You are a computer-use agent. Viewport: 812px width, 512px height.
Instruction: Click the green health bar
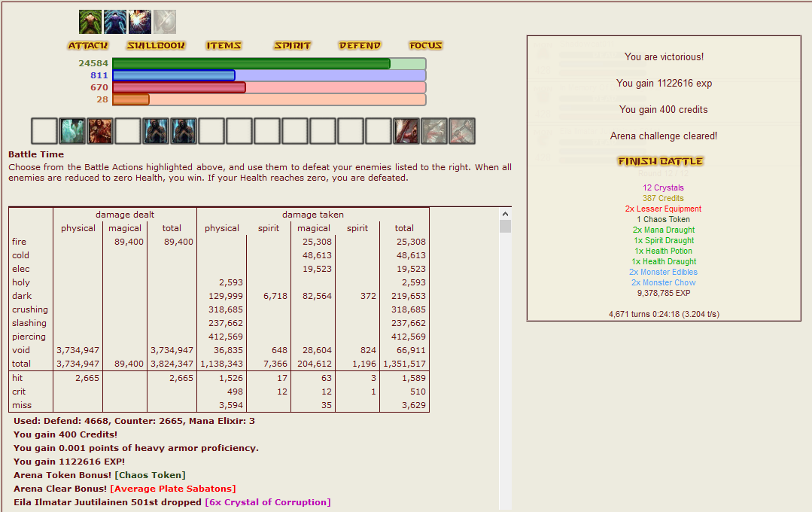251,64
